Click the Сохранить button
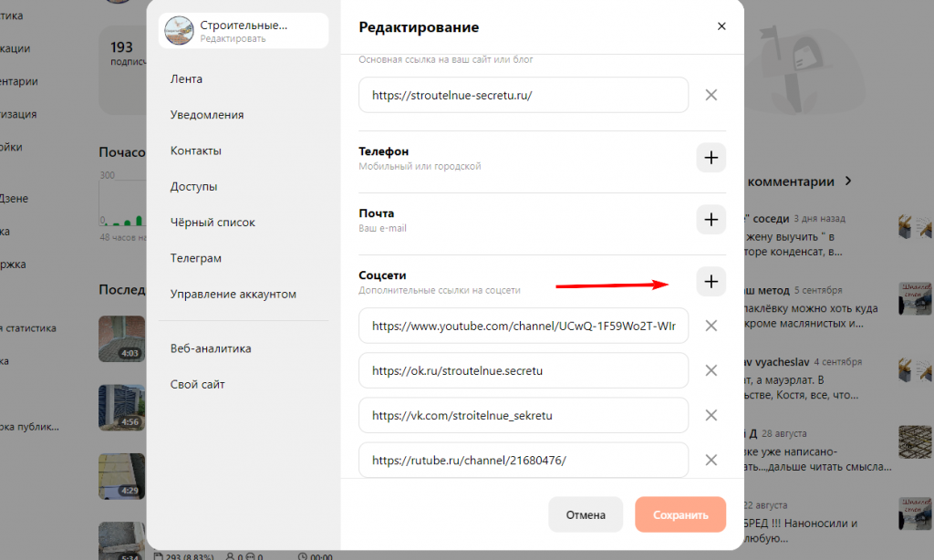This screenshot has height=560, width=934. (x=680, y=514)
